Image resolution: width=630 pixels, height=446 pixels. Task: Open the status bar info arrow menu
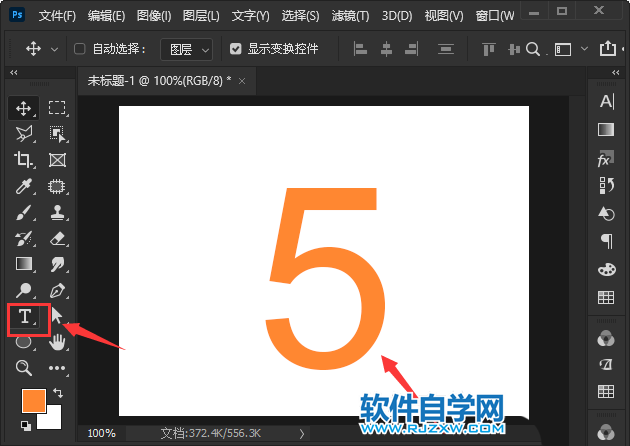[302, 434]
